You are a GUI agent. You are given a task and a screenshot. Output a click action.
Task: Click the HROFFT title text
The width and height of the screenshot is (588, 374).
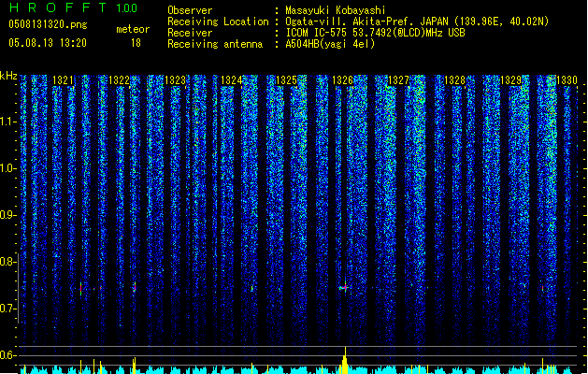point(58,7)
